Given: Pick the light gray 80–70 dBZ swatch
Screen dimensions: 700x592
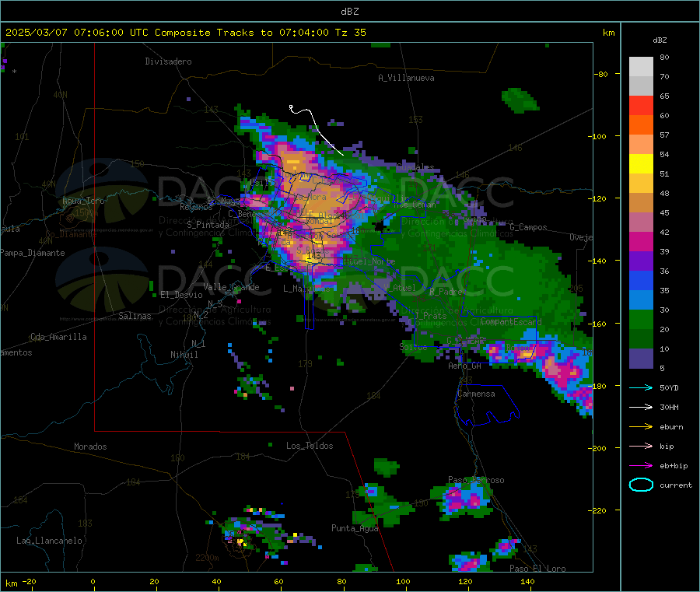Looking at the screenshot, I should click(x=641, y=67).
